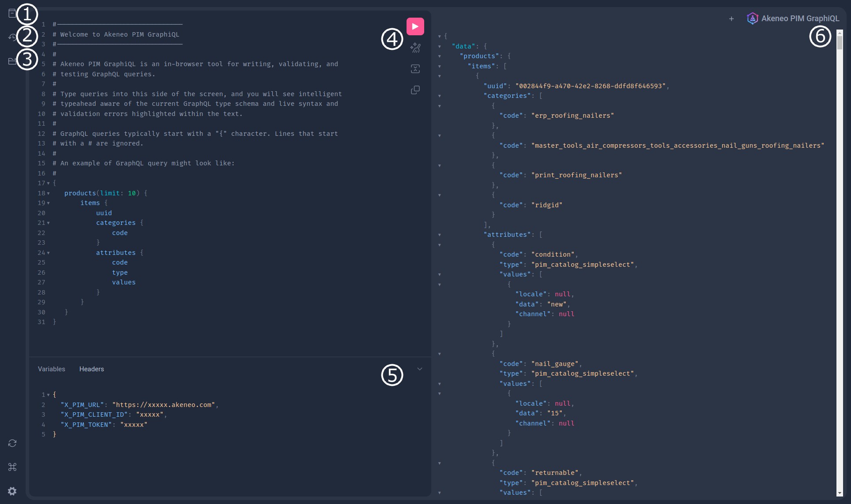The image size is (851, 504).
Task: Collapse the editor tools pane via the chevron
Action: (419, 369)
